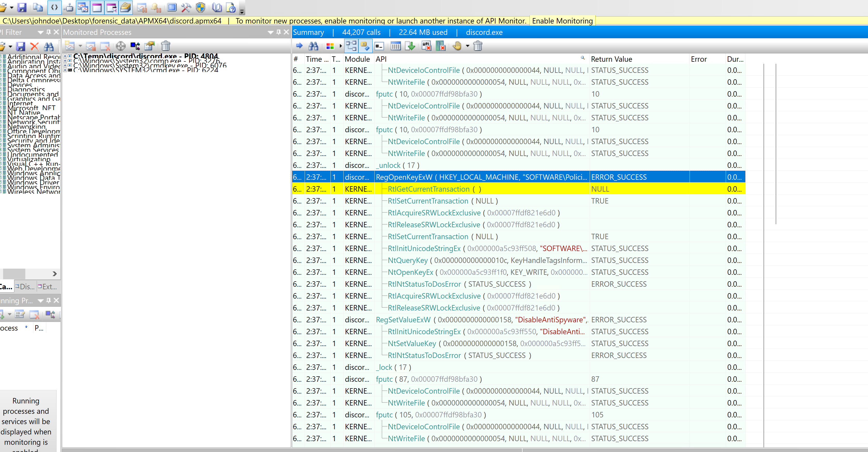Expand the comp.exe PID 3276 tree node
This screenshot has width=868, height=452.
[x=65, y=61]
